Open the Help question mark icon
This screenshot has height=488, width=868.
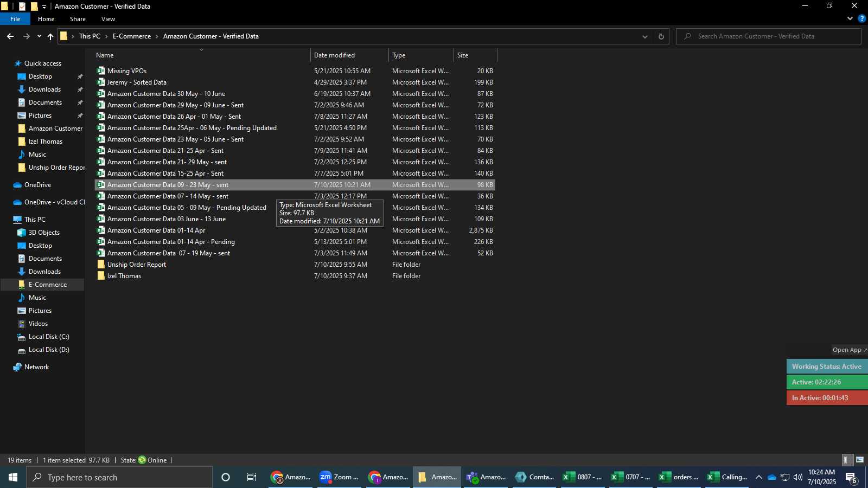point(861,18)
